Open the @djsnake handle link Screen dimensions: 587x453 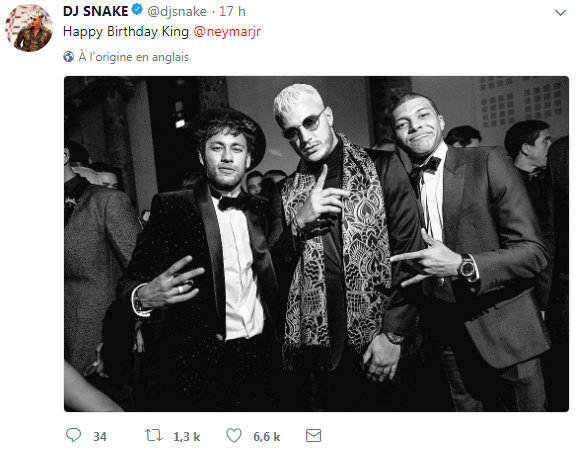pos(177,12)
